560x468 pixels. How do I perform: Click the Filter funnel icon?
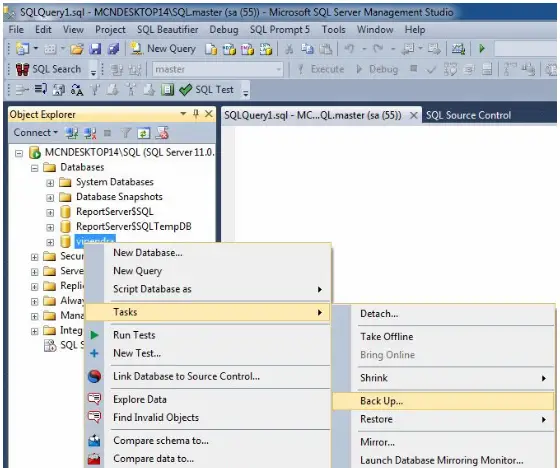click(126, 133)
